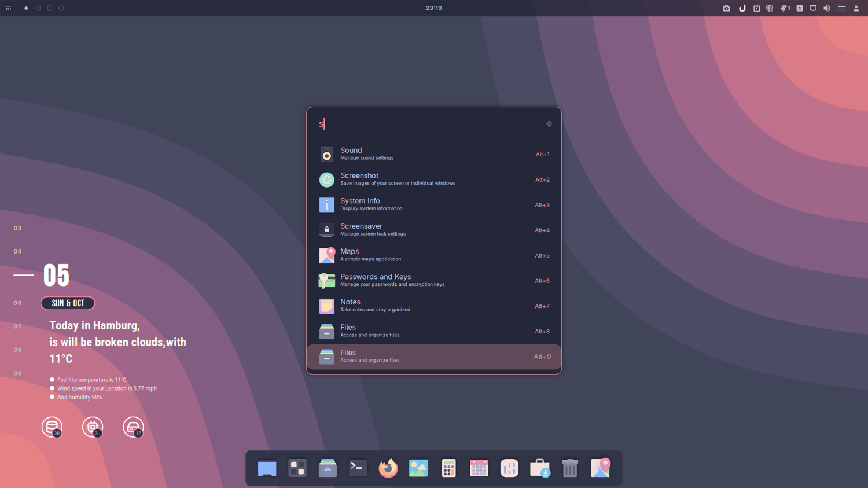Open the trash can in the dock
The height and width of the screenshot is (488, 868).
pyautogui.click(x=570, y=468)
